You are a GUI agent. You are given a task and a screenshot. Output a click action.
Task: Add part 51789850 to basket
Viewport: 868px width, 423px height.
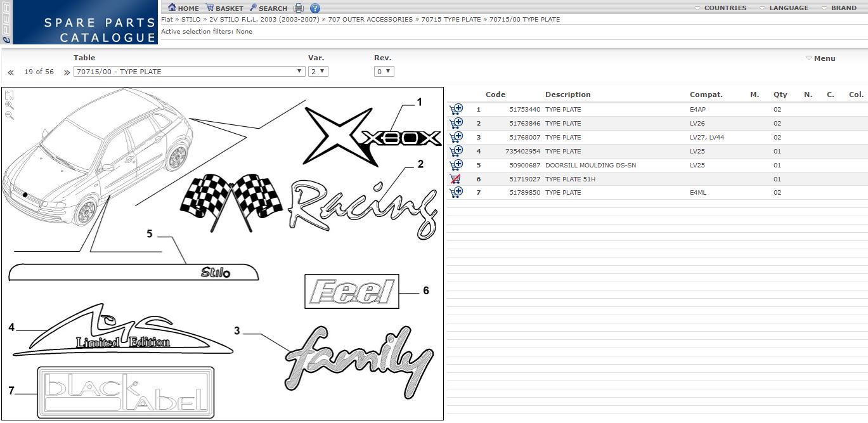[456, 192]
